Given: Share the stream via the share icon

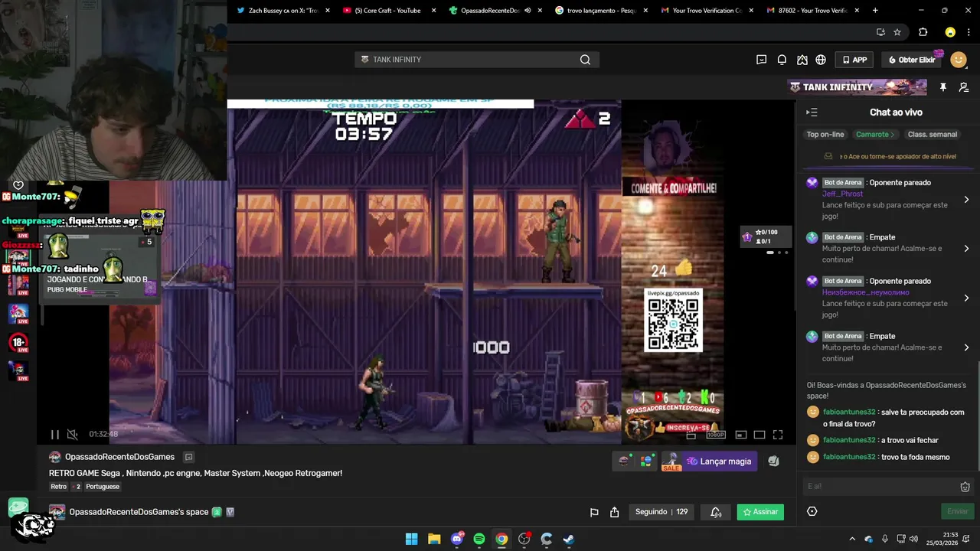Looking at the screenshot, I should tap(614, 512).
